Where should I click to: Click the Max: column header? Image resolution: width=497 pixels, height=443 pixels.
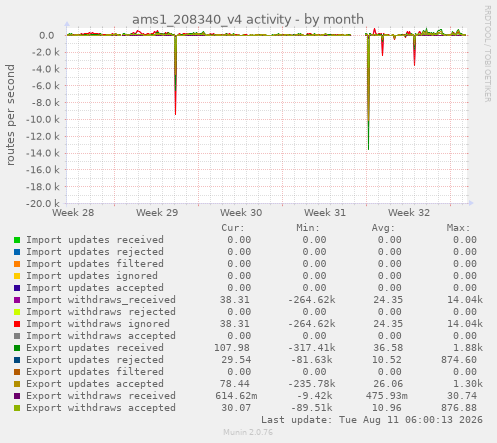tap(458, 228)
